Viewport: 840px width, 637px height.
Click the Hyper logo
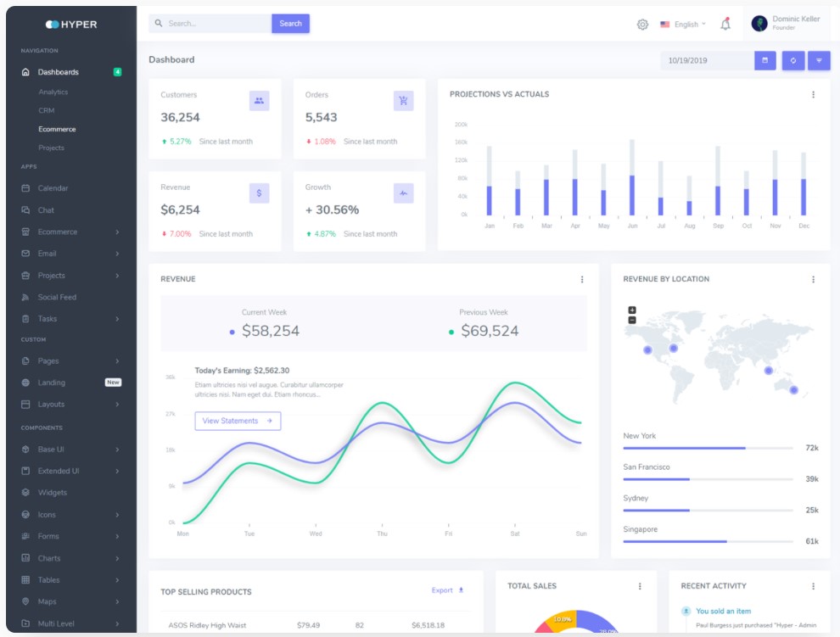(71, 24)
